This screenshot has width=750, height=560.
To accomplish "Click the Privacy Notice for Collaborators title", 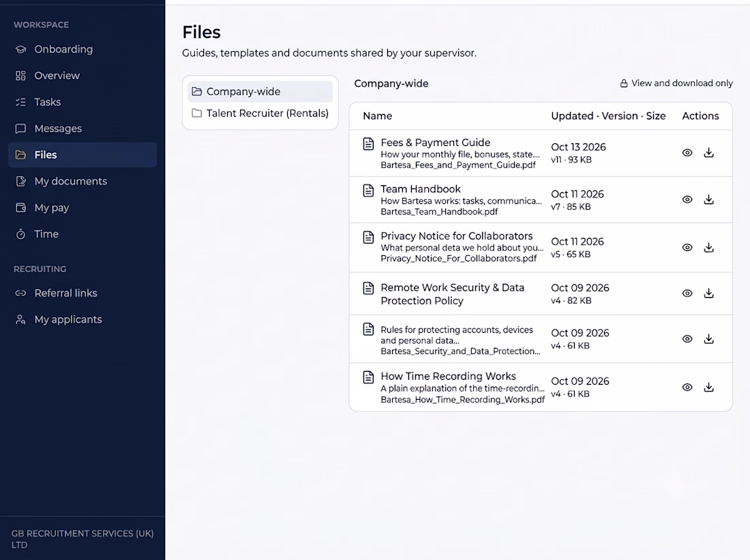I will pyautogui.click(x=457, y=236).
